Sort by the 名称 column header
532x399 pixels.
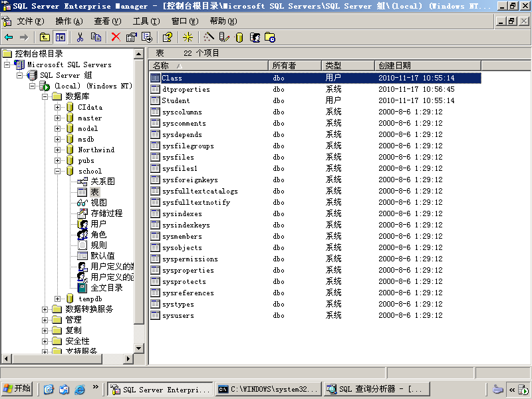pyautogui.click(x=209, y=65)
